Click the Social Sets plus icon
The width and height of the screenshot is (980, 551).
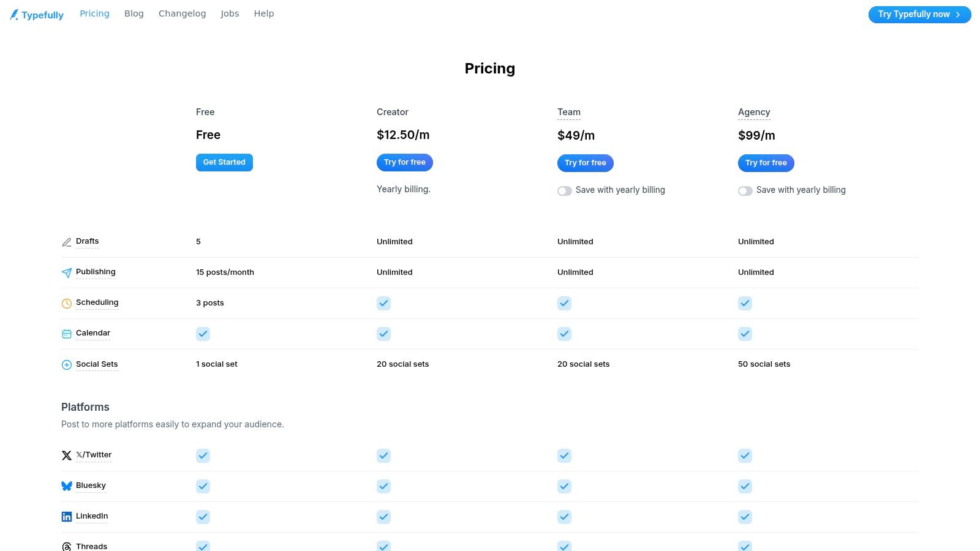tap(67, 364)
